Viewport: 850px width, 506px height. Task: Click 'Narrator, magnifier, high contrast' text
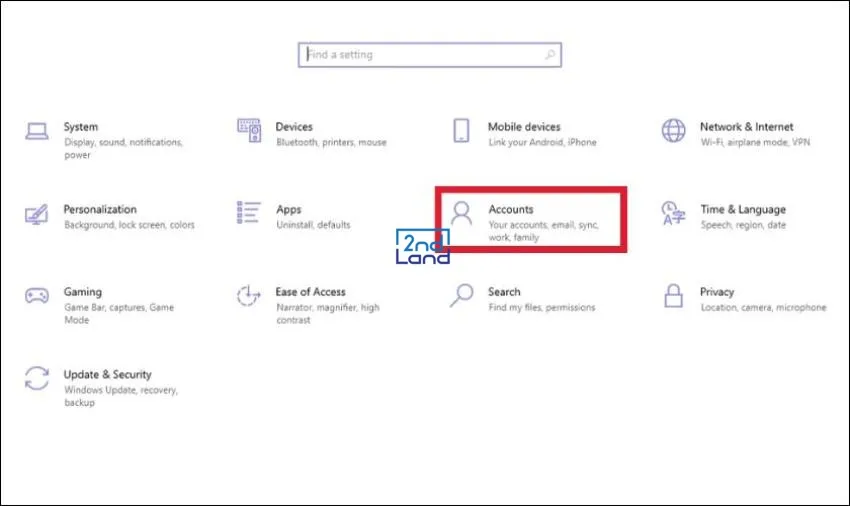[x=327, y=313]
